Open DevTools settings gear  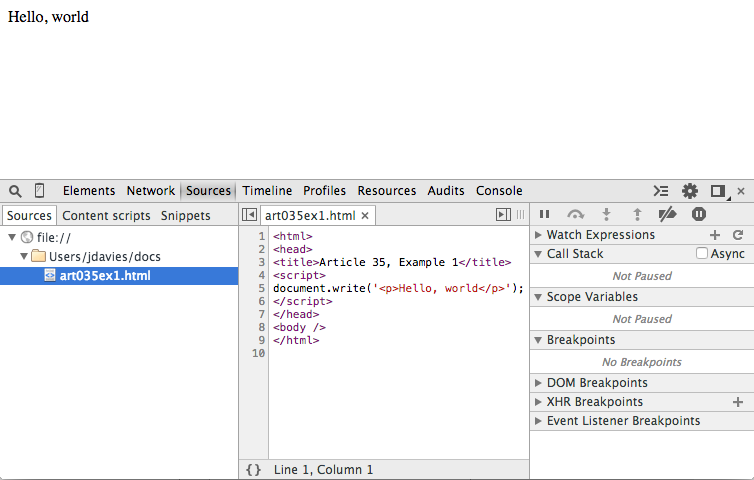tap(690, 191)
